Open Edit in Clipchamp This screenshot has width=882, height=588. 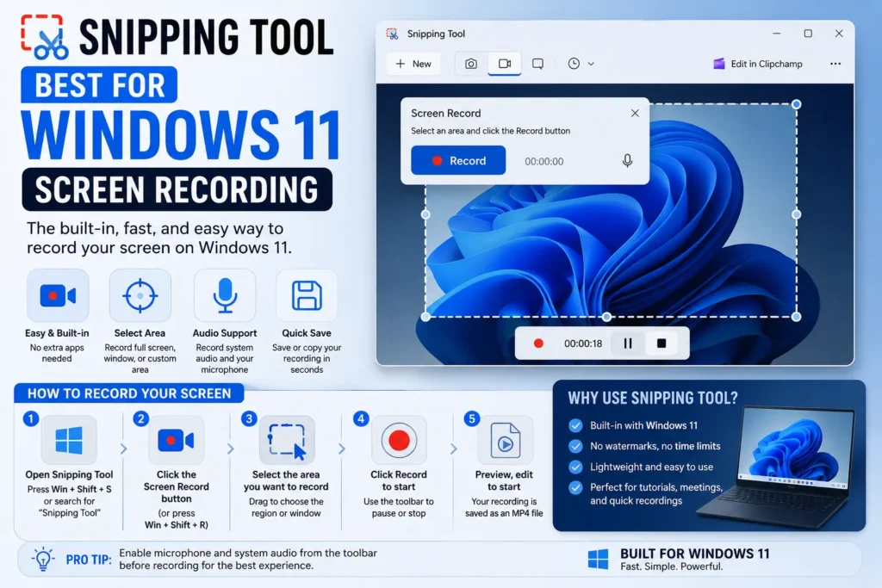click(758, 64)
